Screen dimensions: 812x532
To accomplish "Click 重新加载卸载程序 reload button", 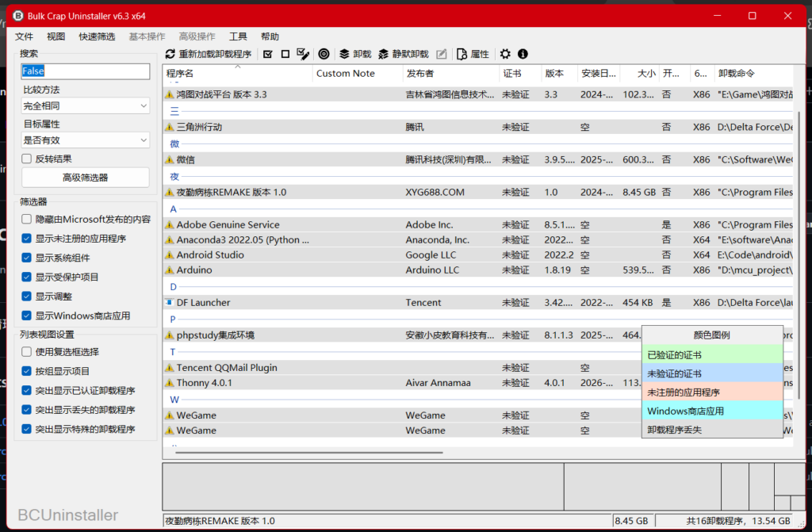I will click(x=209, y=54).
